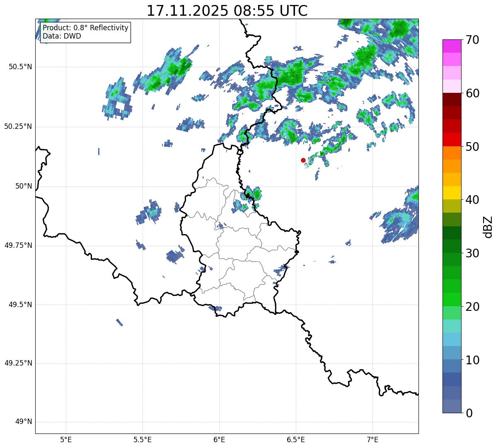Click the 6°E longitude label

(219, 439)
